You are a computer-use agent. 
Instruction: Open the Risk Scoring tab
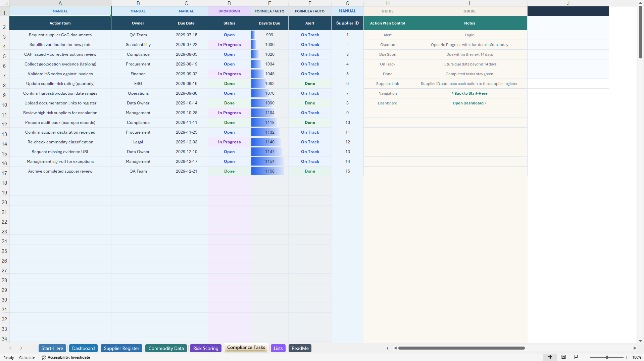click(x=206, y=348)
